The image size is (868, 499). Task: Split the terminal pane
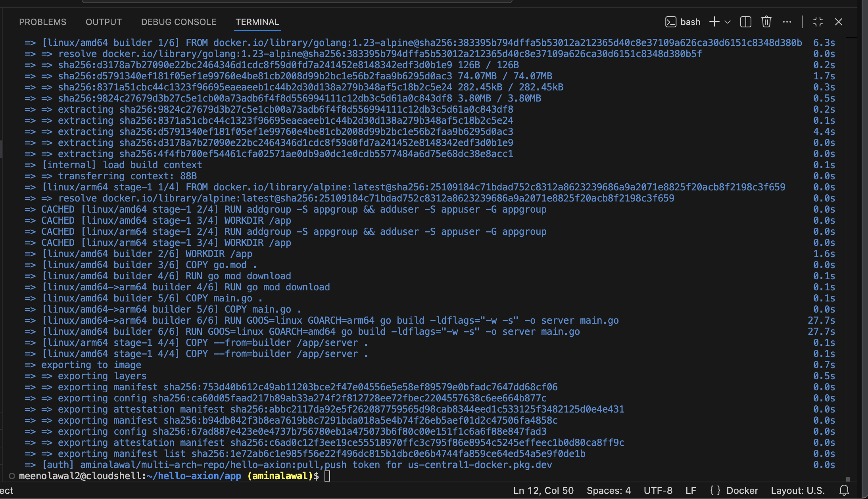coord(746,22)
